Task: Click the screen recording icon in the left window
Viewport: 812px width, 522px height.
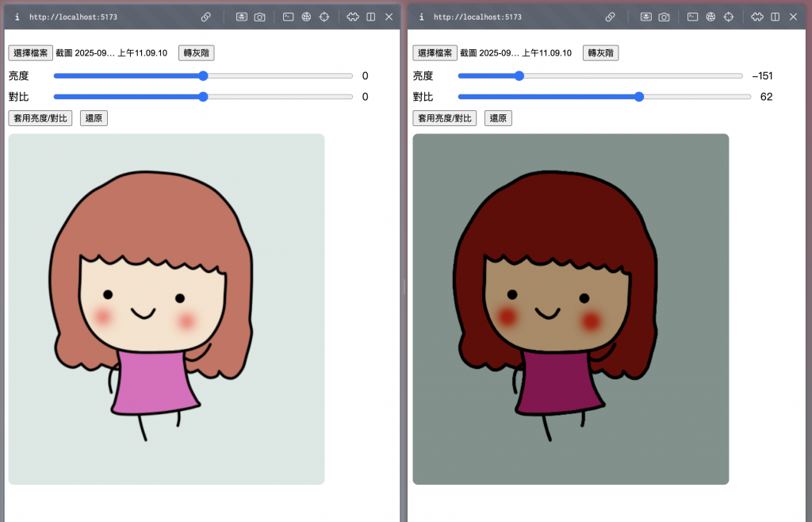Action: (x=242, y=17)
